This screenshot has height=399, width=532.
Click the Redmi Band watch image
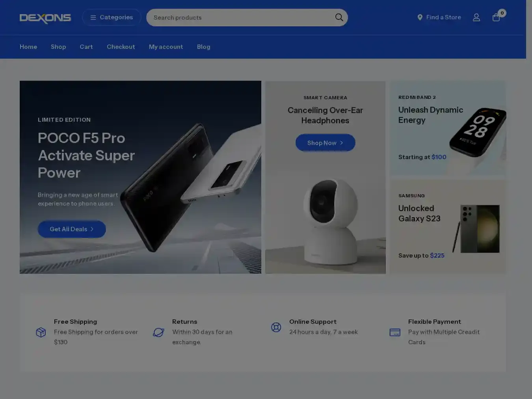(478, 132)
